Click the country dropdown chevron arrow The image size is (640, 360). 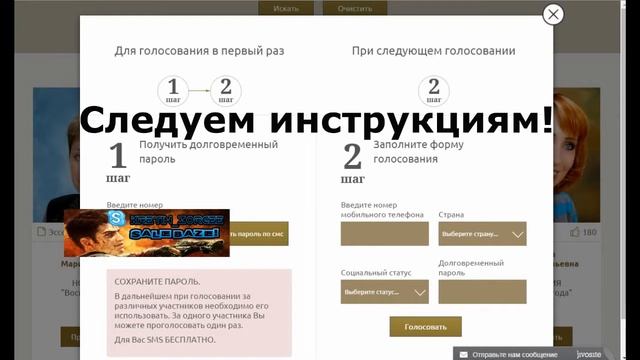[518, 235]
